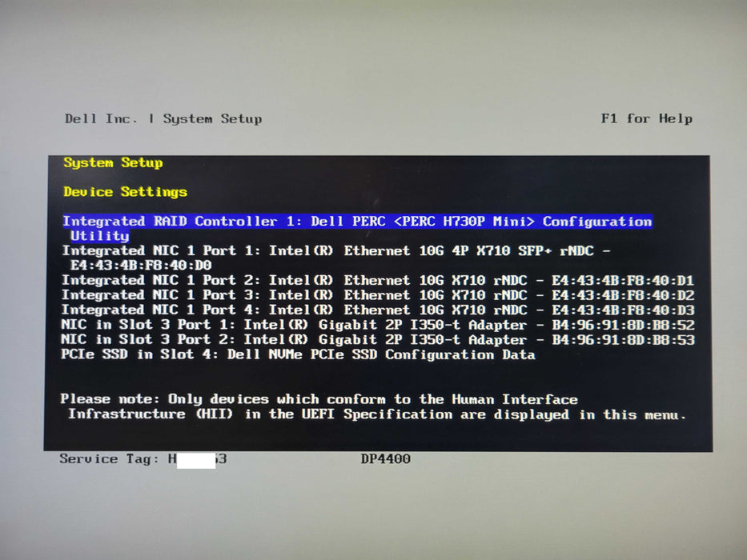The width and height of the screenshot is (747, 560).
Task: Select NIC in Slot 3 Port 1 I350-t
Action: pos(378,325)
